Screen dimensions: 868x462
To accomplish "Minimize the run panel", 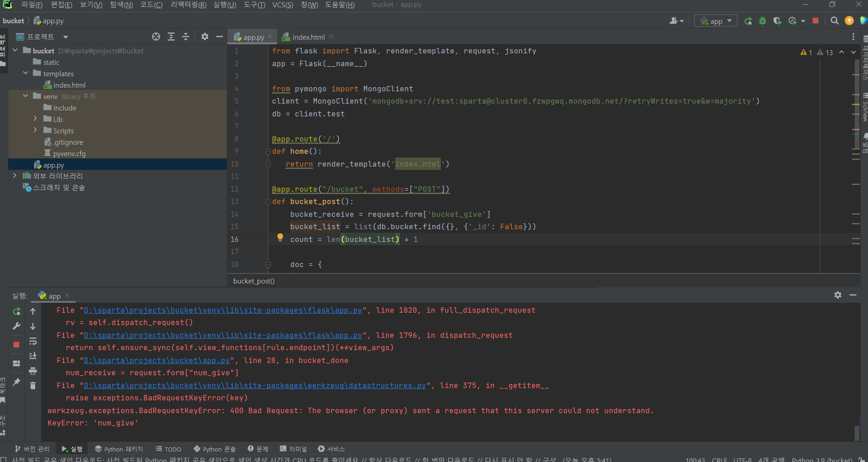I will tap(852, 295).
